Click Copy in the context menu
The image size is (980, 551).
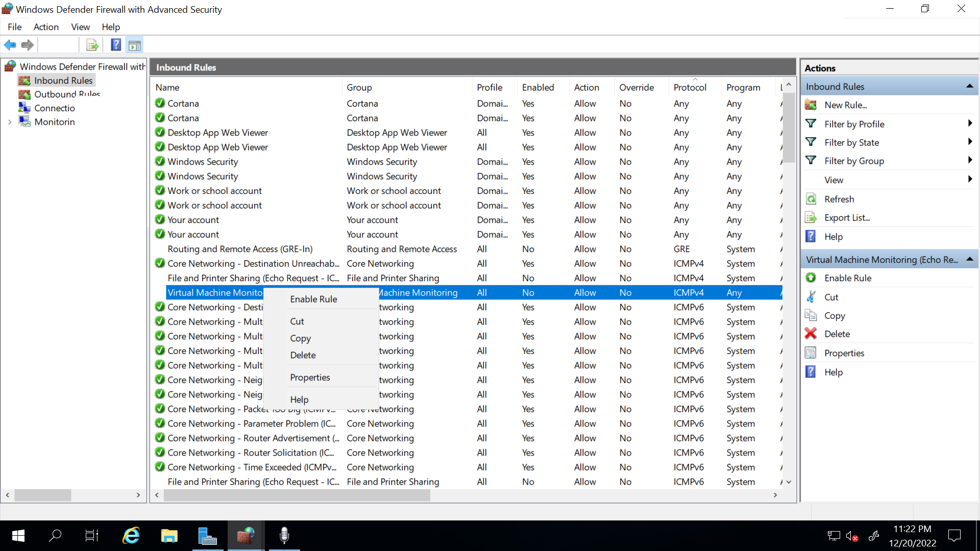[300, 338]
